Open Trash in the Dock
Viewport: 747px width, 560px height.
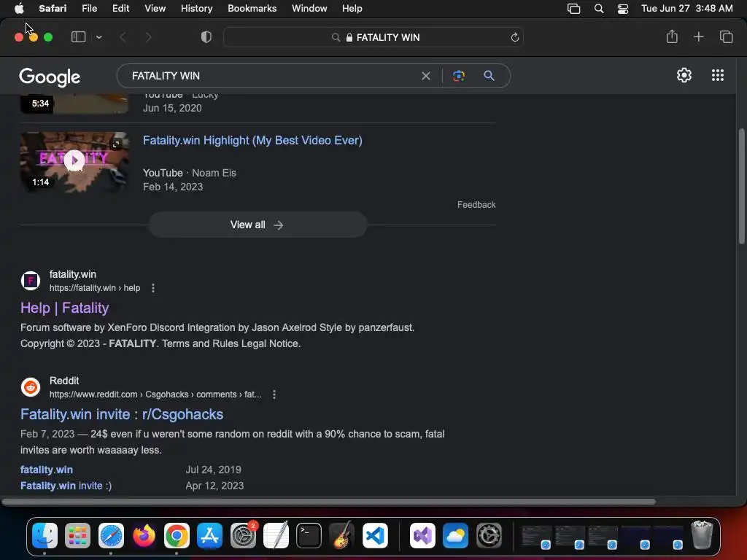click(702, 535)
